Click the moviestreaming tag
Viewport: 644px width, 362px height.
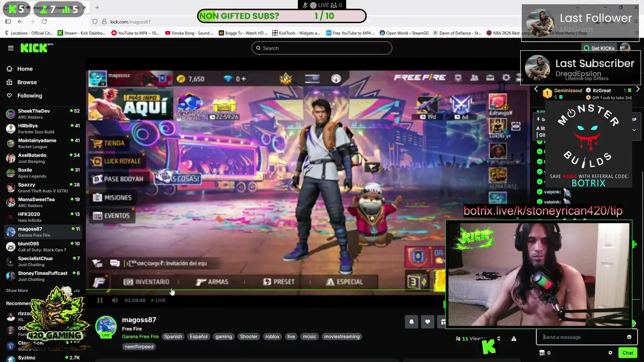click(342, 336)
